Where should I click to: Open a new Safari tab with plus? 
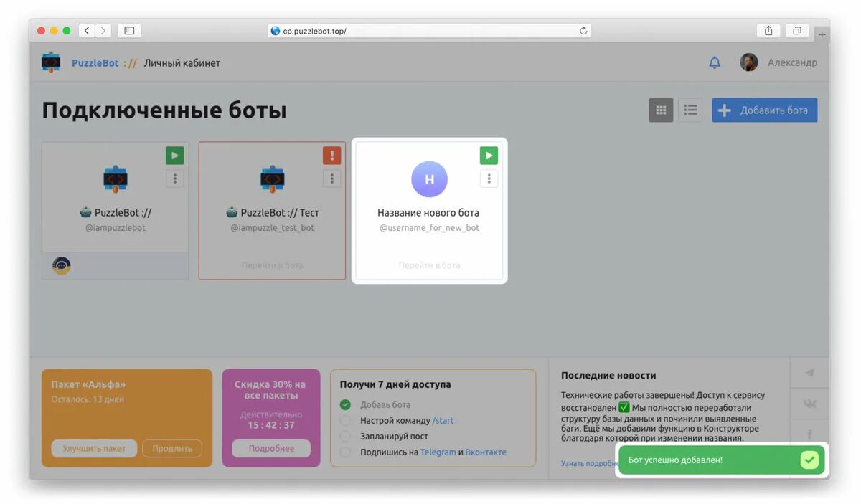(822, 34)
